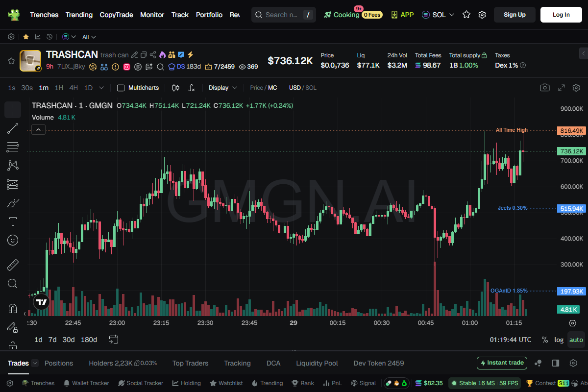This screenshot has height=392, width=588.
Task: Go to the Portfolio page
Action: pos(209,15)
